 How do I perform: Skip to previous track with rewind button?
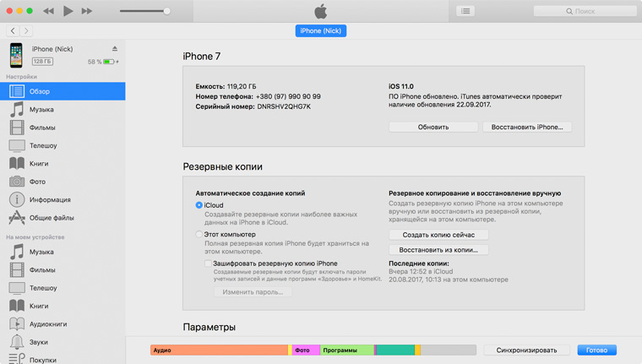tap(48, 11)
